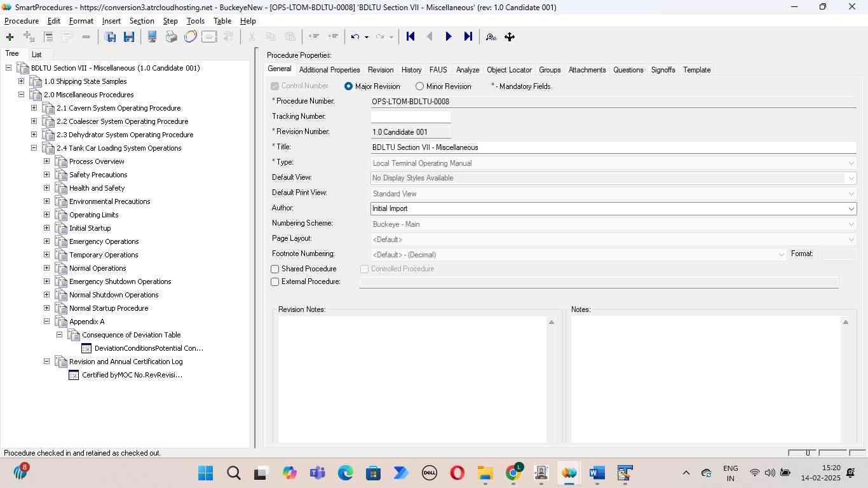Collapse the 2.0 Miscellaneous Procedures node
Image resolution: width=868 pixels, height=488 pixels.
(x=21, y=95)
